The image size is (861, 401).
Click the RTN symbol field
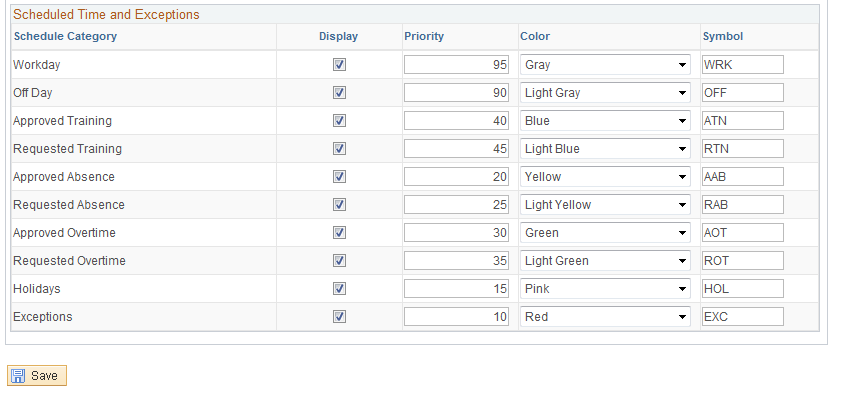[742, 149]
